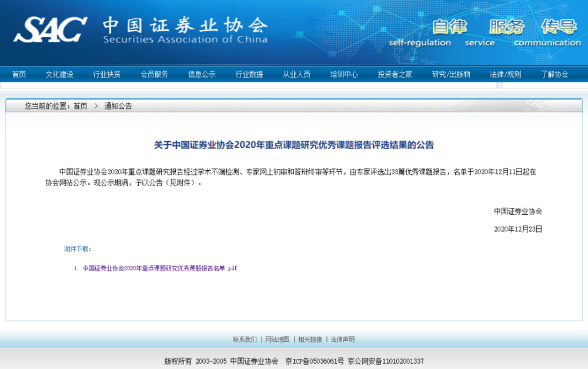Open 会员服务 in the navigation bar

click(x=154, y=74)
